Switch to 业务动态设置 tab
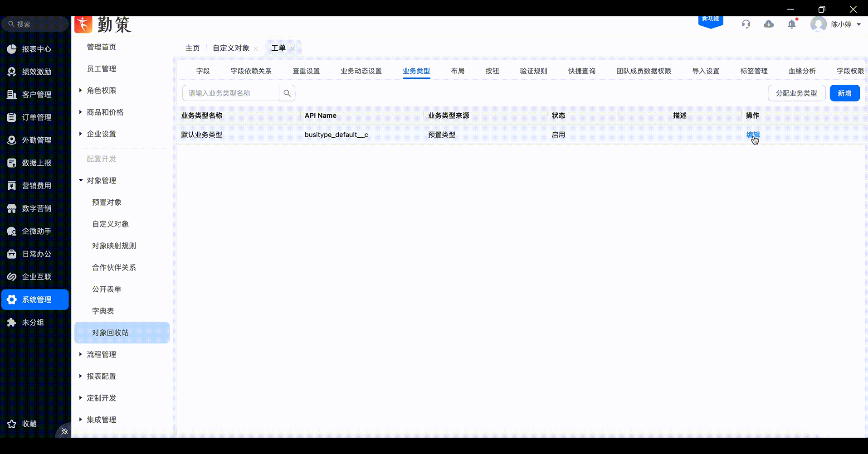Image resolution: width=868 pixels, height=454 pixels. coord(361,71)
